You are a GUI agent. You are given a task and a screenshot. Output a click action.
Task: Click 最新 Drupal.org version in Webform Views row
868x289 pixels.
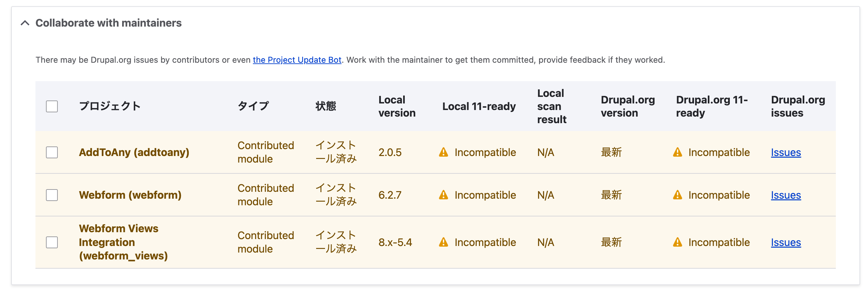coord(611,242)
